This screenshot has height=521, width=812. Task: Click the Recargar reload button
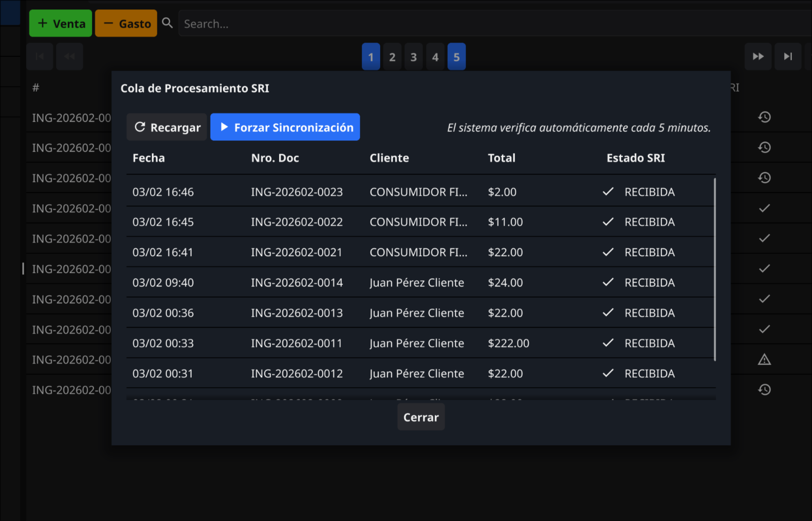pos(167,127)
